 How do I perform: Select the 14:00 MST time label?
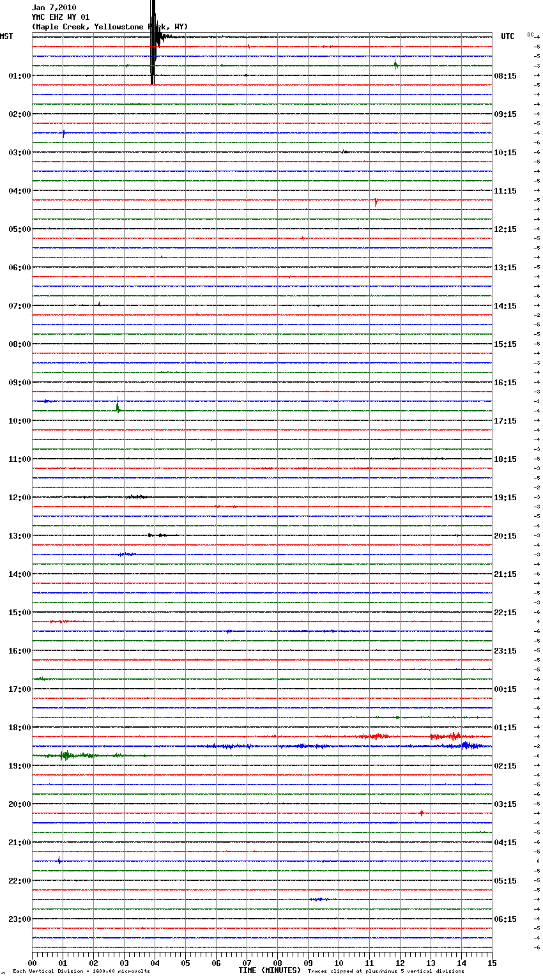tap(20, 574)
